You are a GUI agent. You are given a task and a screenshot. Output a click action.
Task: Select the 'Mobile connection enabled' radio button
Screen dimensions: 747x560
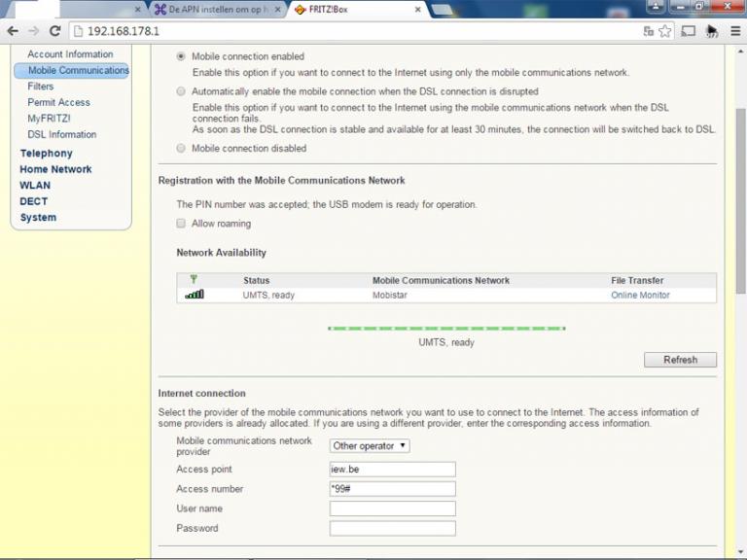(x=181, y=57)
